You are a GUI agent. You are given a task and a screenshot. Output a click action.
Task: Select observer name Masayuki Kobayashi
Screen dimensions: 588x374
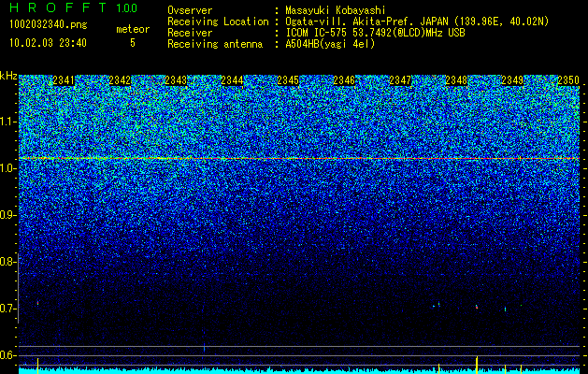click(x=336, y=11)
